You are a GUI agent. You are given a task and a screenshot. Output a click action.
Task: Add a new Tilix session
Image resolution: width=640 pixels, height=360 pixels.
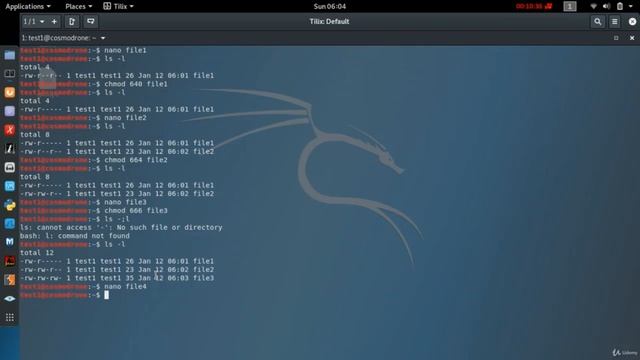coord(54,22)
